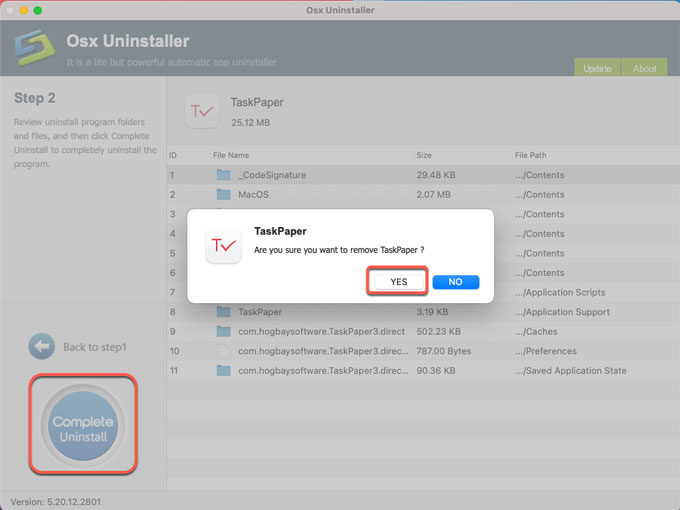Image resolution: width=680 pixels, height=510 pixels.
Task: Click the green zoom window button
Action: pyautogui.click(x=38, y=10)
